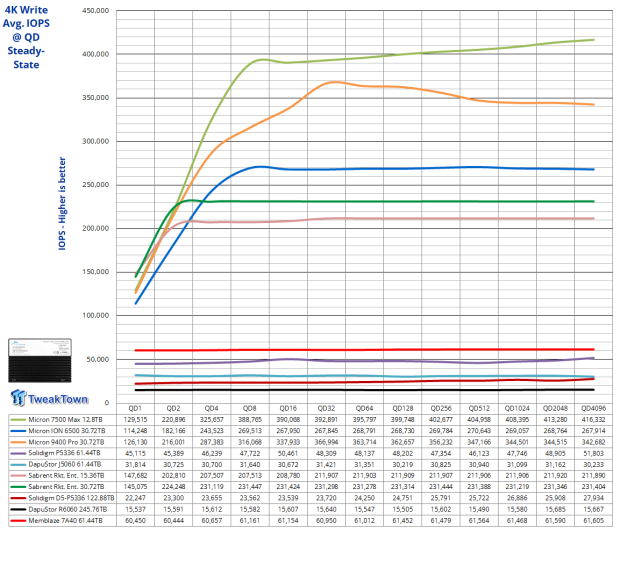This screenshot has width=620, height=568.
Task: Click the 350,000 y-axis label
Action: click(95, 98)
